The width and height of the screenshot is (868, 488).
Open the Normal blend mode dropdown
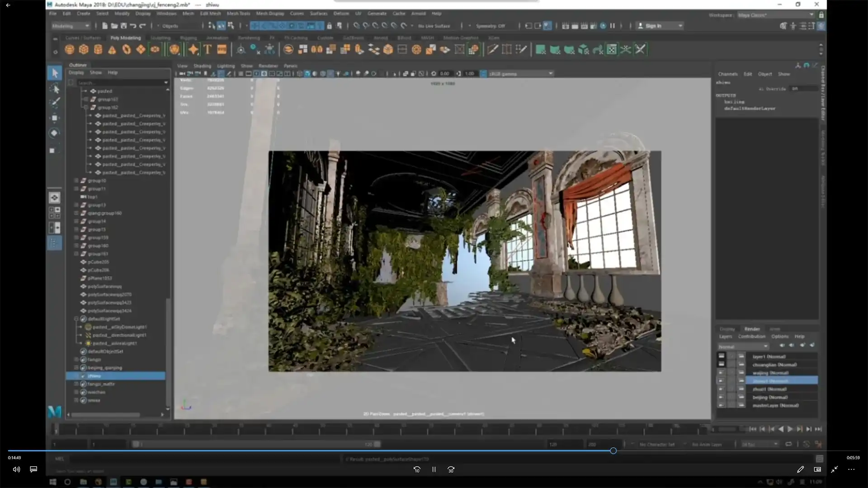(743, 347)
